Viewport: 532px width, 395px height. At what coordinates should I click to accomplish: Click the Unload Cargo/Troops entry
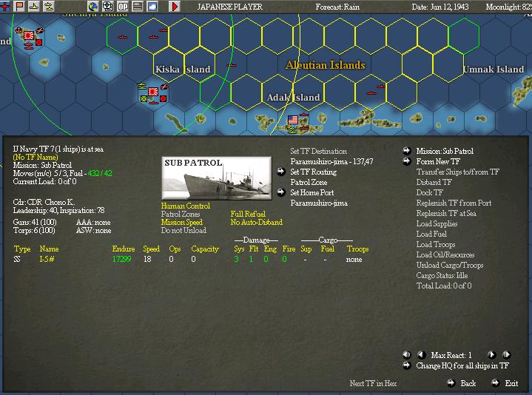point(450,265)
